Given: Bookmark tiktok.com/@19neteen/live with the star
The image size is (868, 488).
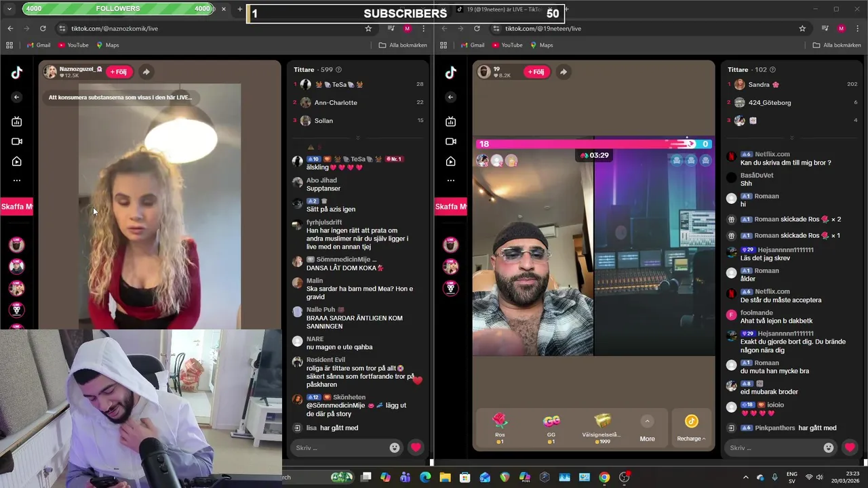Looking at the screenshot, I should point(802,28).
